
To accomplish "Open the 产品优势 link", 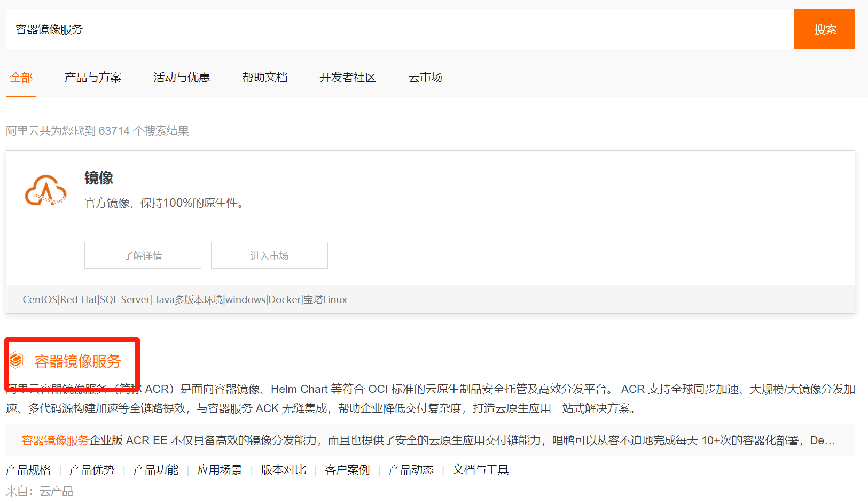I will point(92,470).
